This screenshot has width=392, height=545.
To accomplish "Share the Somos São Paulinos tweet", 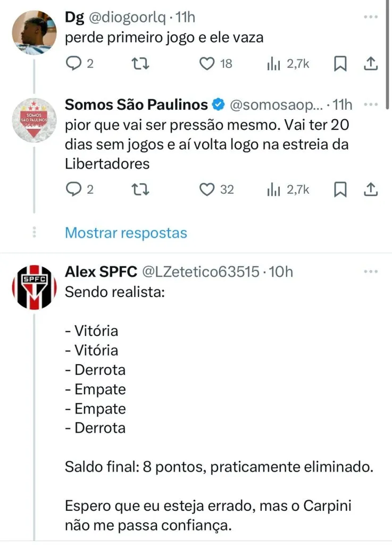I will pyautogui.click(x=370, y=189).
